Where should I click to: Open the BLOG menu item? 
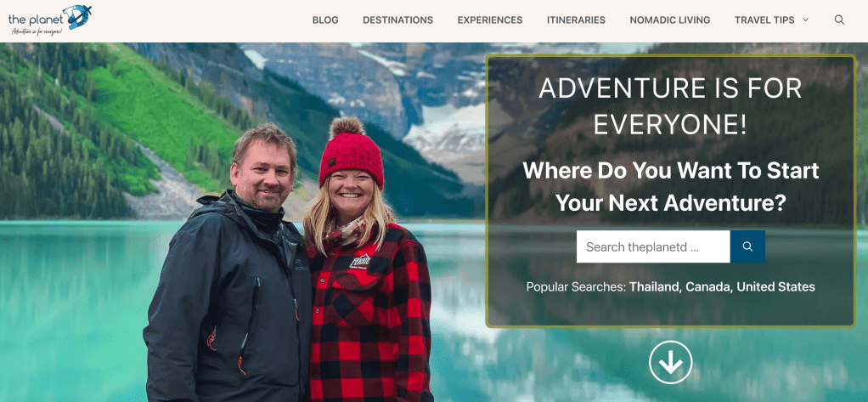325,20
